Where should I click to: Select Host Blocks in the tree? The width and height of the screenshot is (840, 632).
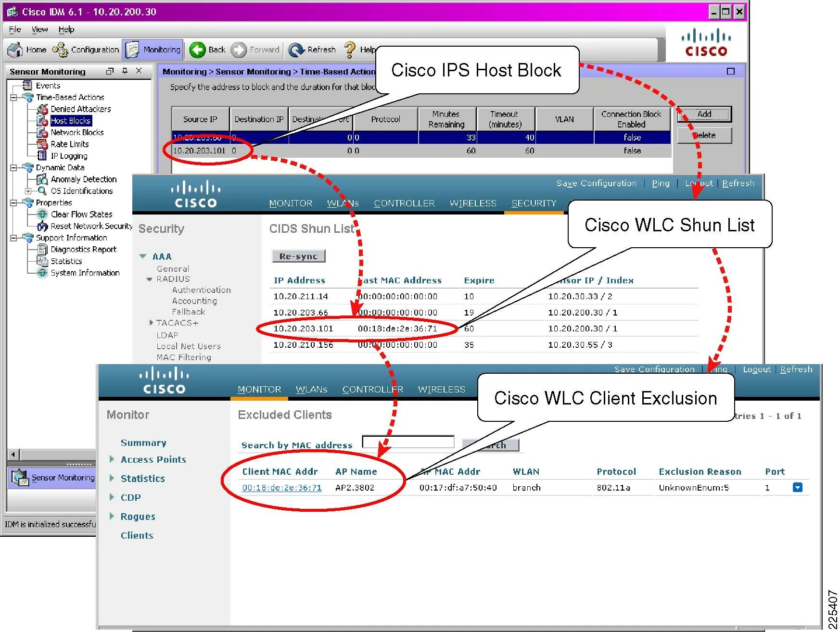(71, 121)
